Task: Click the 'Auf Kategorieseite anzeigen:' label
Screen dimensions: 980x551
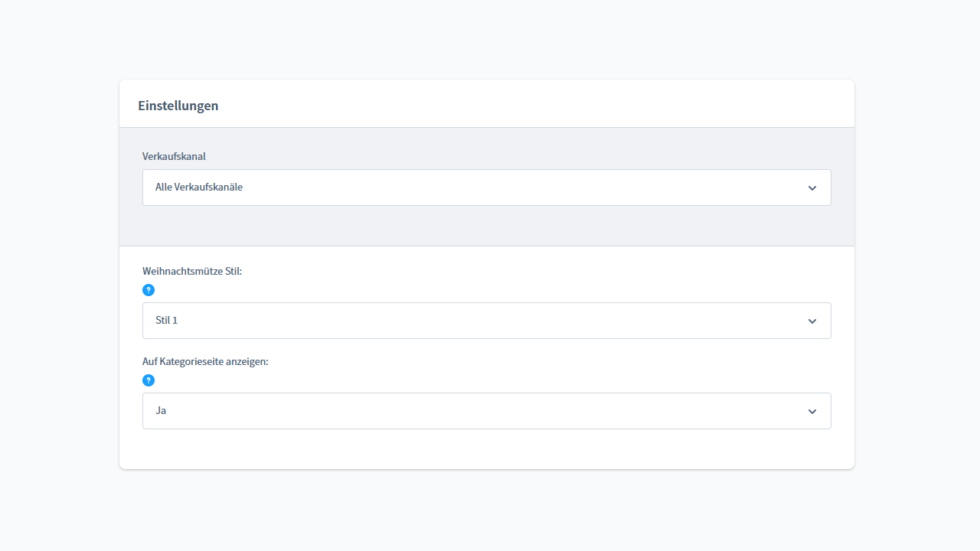Action: pos(205,361)
